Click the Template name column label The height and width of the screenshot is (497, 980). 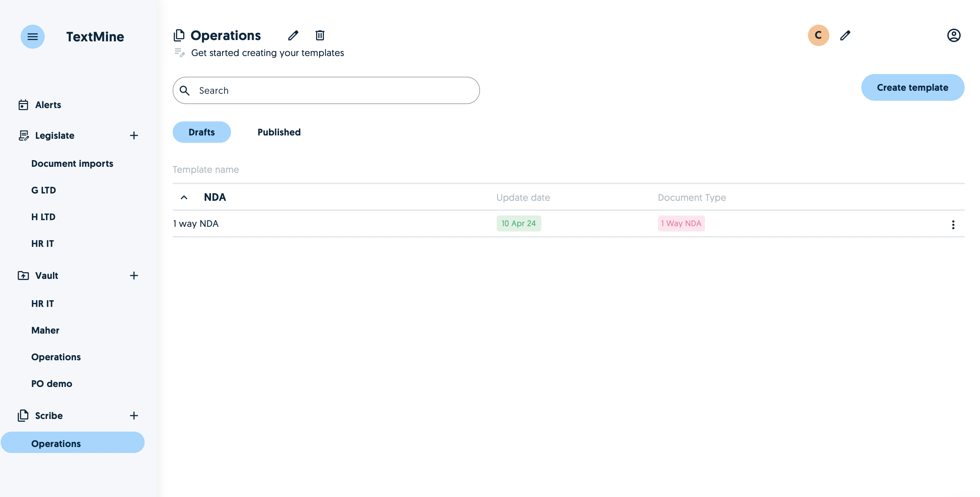(206, 170)
